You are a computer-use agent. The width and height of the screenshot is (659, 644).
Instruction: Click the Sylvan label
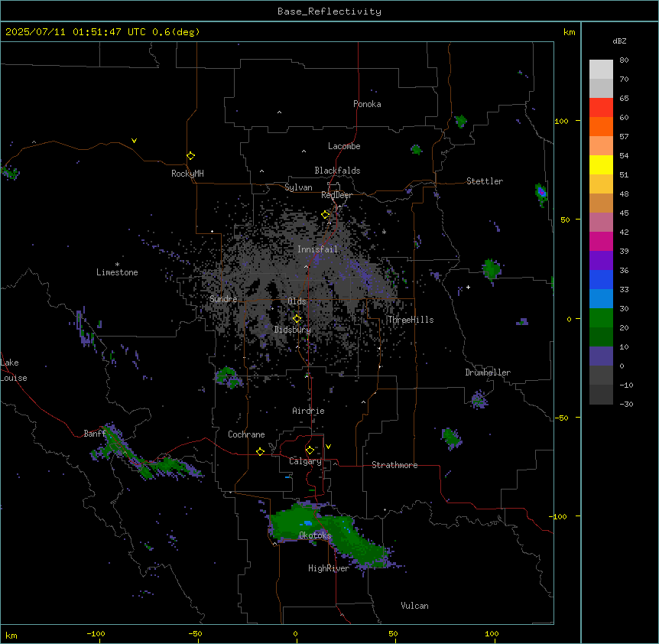tap(298, 187)
